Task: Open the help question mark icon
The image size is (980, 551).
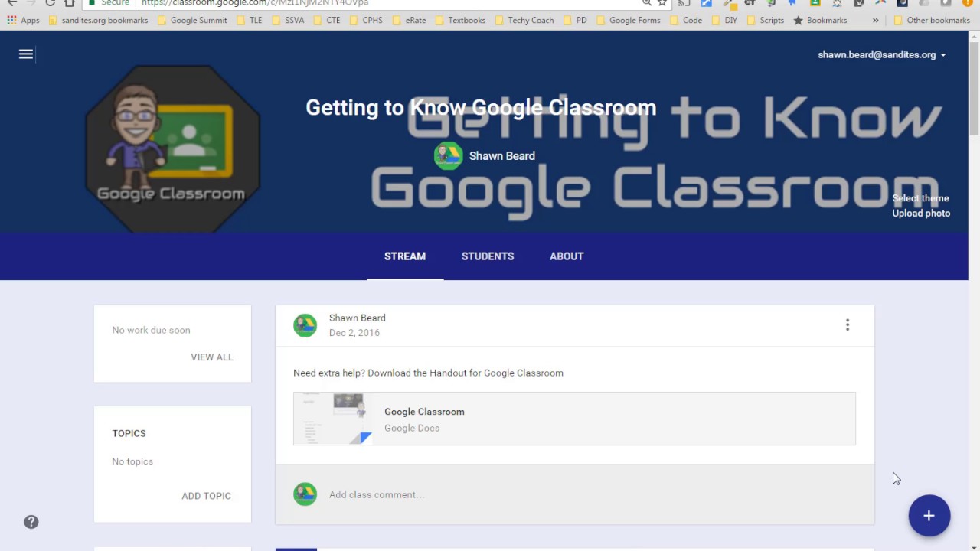Action: coord(31,522)
